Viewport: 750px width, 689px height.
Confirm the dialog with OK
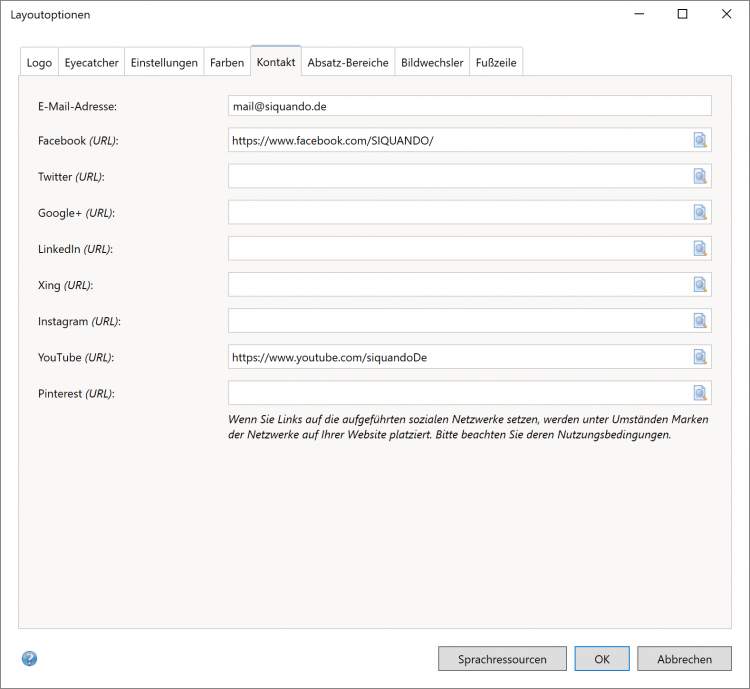(x=602, y=659)
